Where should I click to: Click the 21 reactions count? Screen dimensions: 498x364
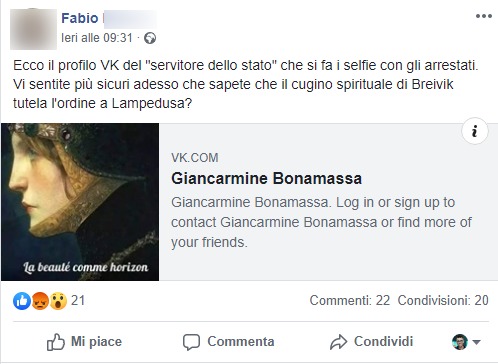78,301
